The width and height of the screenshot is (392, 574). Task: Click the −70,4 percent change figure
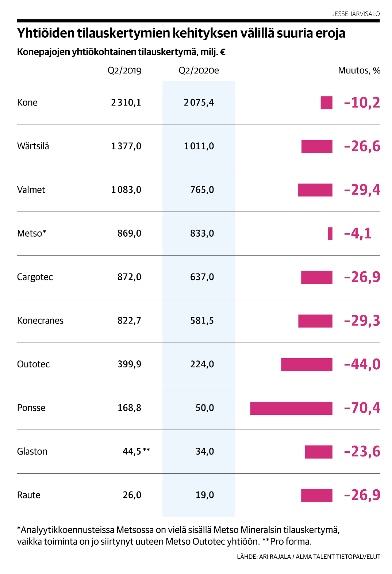pos(362,408)
